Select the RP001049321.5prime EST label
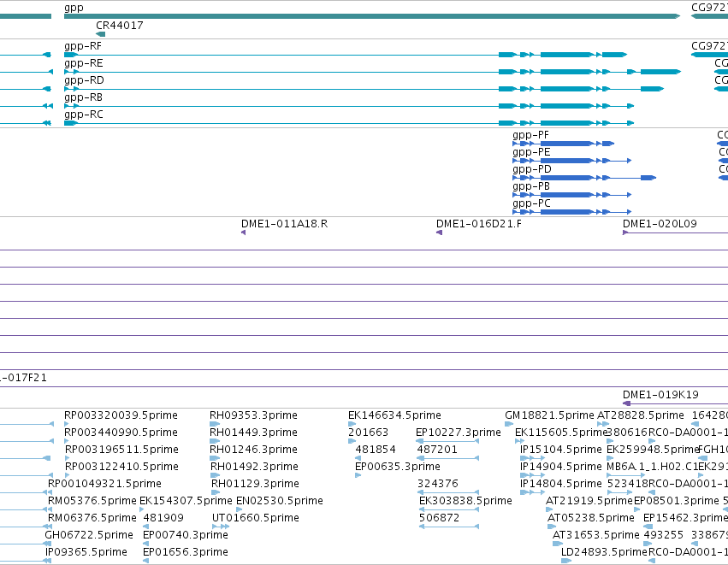This screenshot has height=565, width=728. pos(104,484)
